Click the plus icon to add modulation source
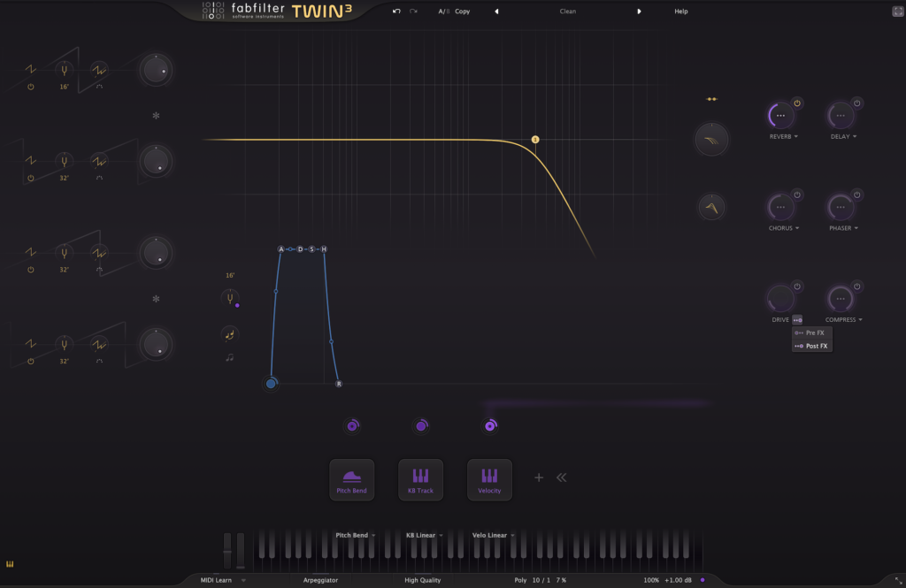The width and height of the screenshot is (906, 588). click(538, 477)
